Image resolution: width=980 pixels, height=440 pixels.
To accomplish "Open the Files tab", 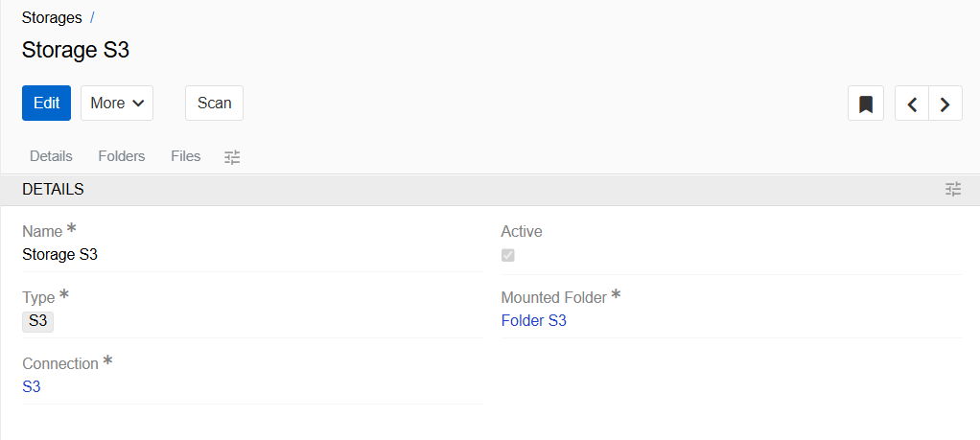I will (186, 156).
